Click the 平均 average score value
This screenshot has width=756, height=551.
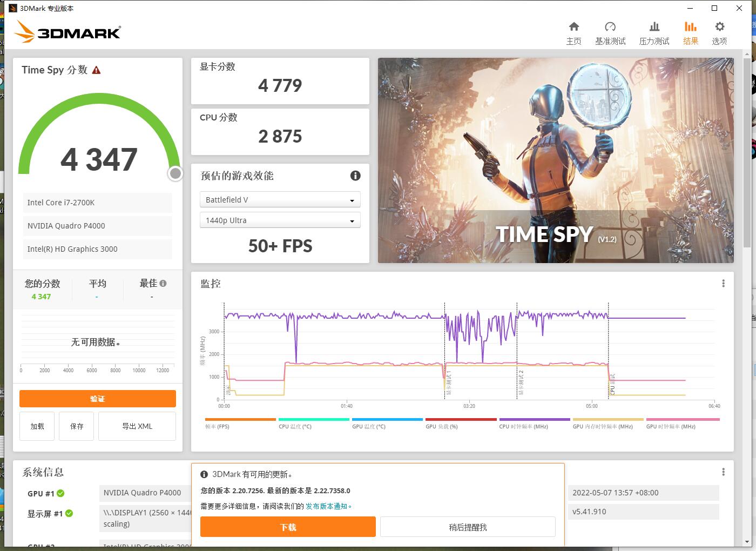tap(97, 297)
